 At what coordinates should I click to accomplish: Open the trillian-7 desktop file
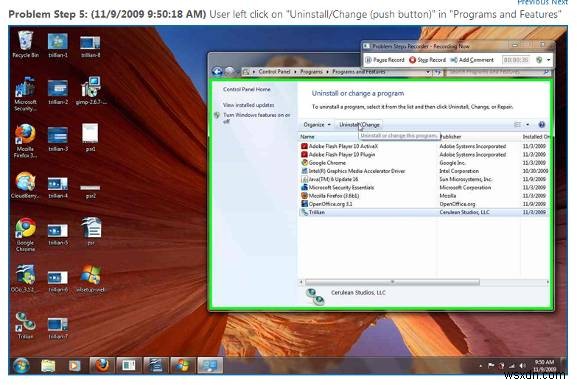click(58, 328)
